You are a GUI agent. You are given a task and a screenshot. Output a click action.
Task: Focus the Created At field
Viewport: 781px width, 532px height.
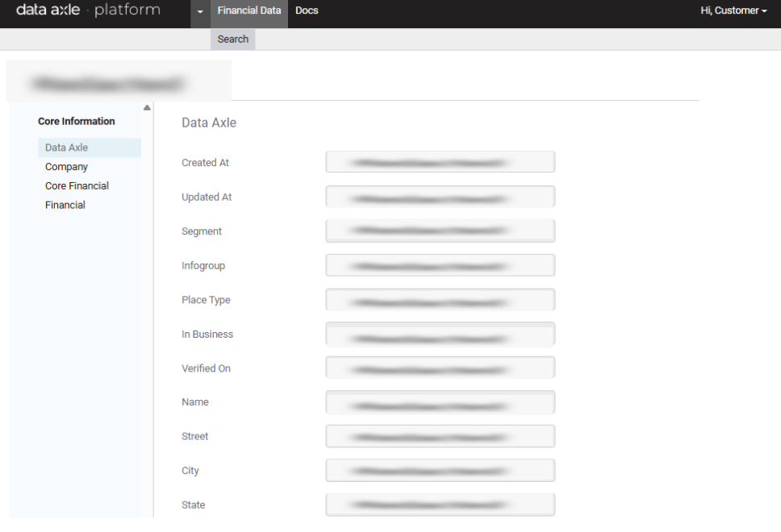point(440,162)
